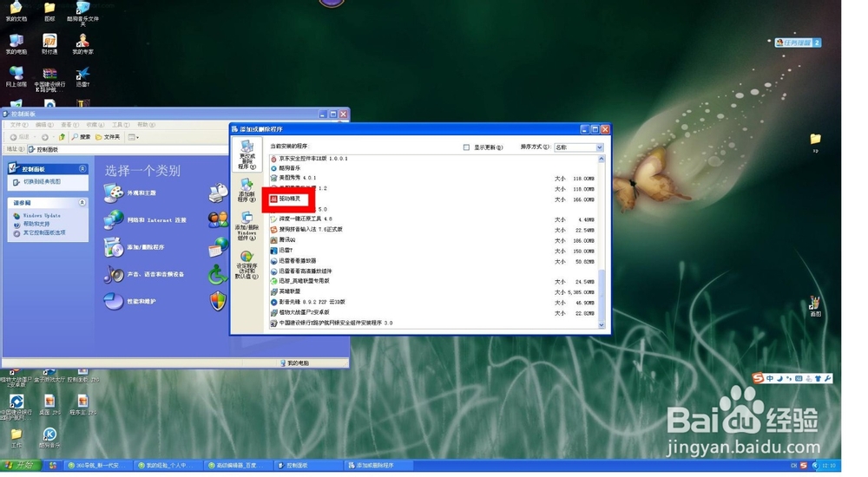
Task: Open the Security Center shield category icon
Action: click(218, 301)
